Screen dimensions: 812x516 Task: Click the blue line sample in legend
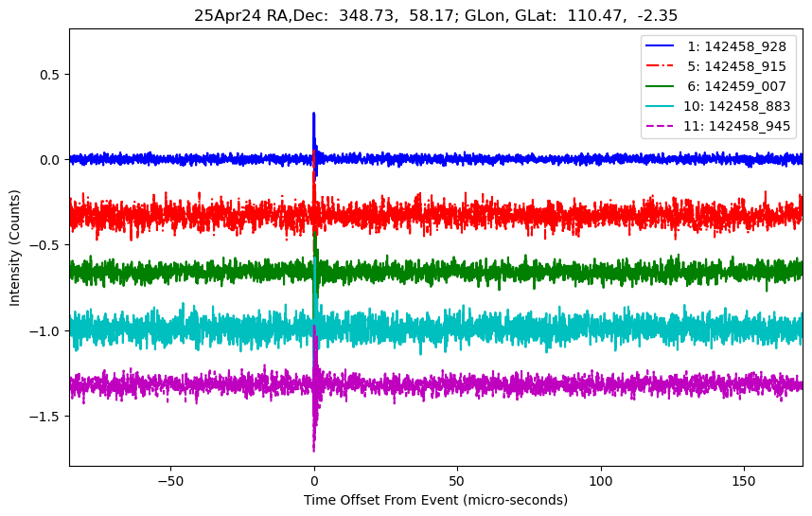tap(660, 45)
